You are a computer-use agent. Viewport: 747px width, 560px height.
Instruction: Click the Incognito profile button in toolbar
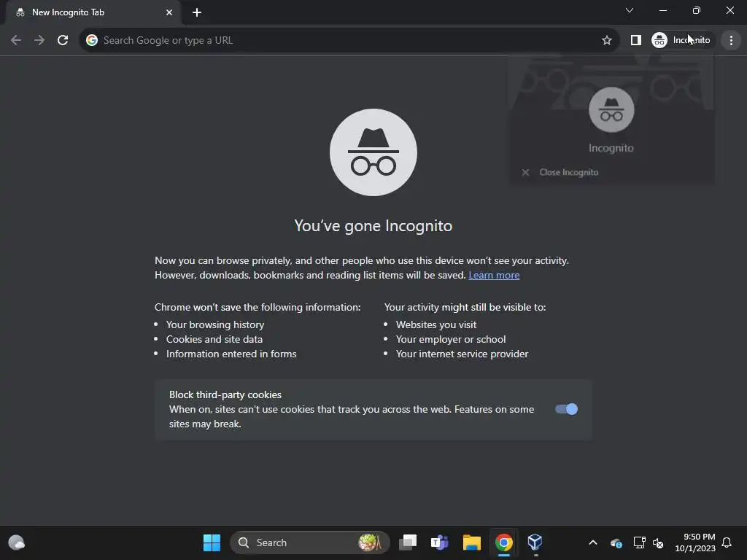(682, 40)
